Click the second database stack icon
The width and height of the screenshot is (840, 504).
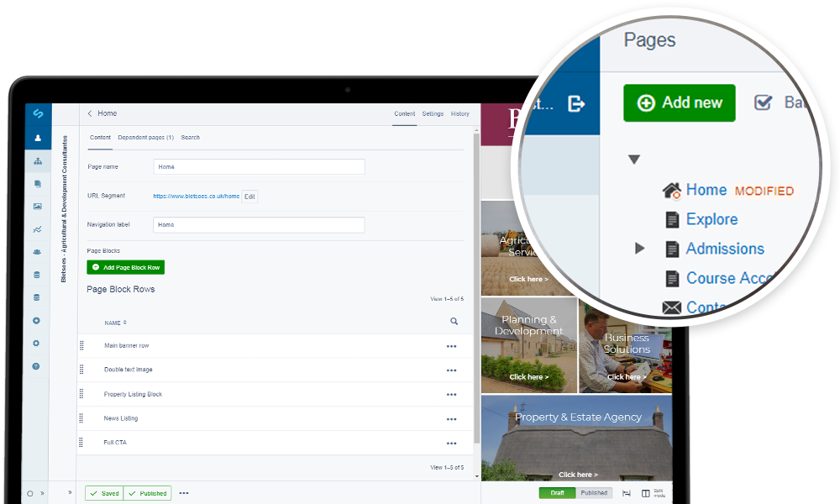click(36, 297)
